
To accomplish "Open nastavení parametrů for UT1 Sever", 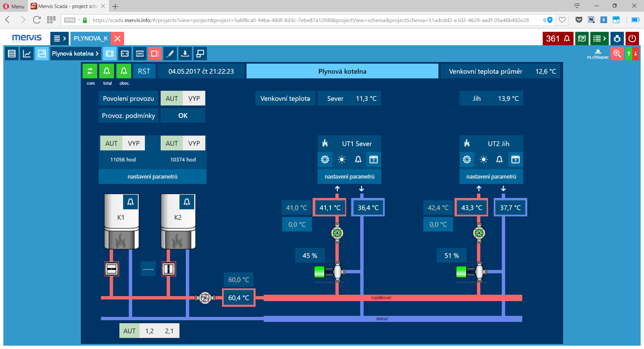I will pyautogui.click(x=349, y=176).
